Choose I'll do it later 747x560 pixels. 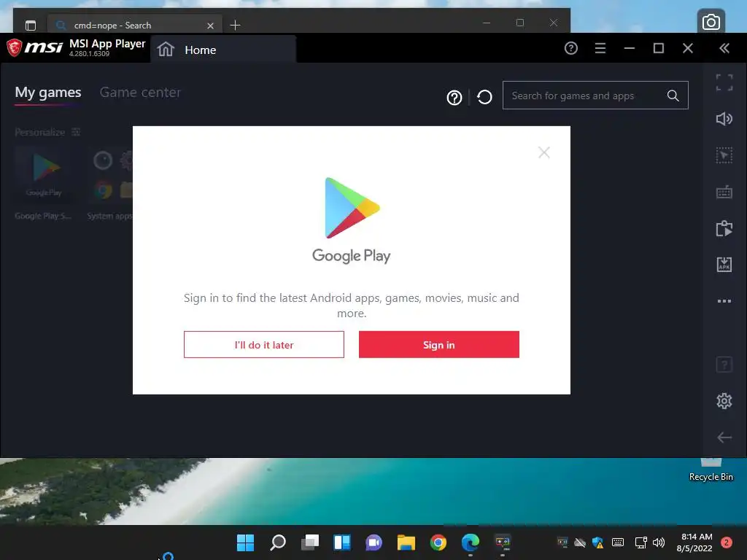click(x=264, y=344)
